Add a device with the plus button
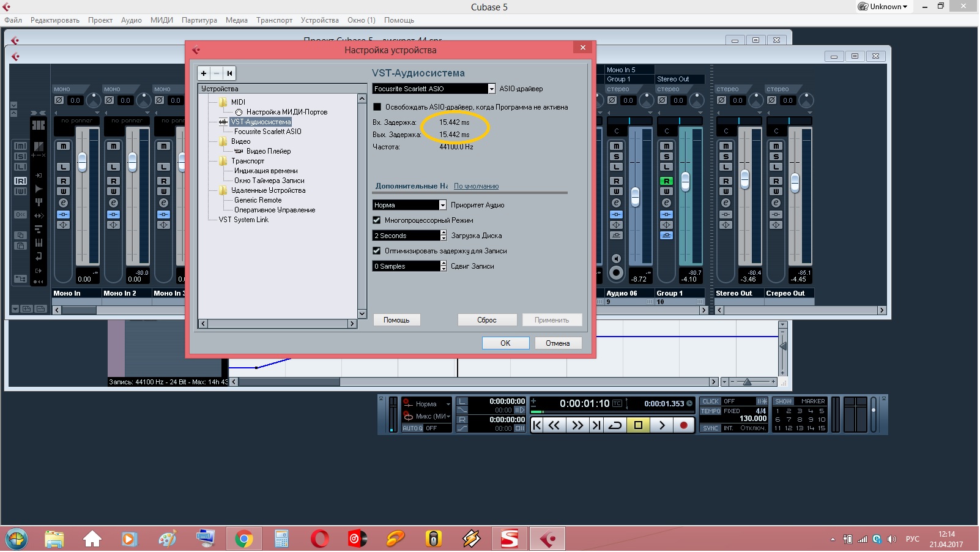The width and height of the screenshot is (980, 552). pos(204,73)
